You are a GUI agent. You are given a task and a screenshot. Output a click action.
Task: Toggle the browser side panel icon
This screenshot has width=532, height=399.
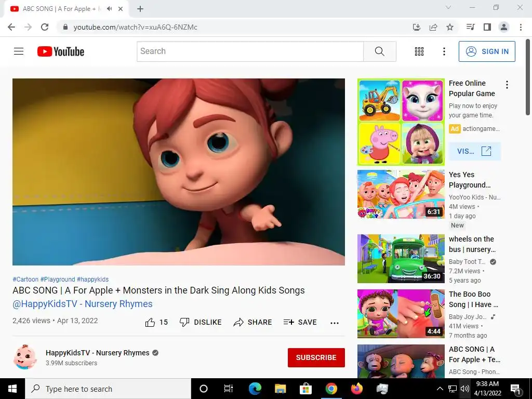(487, 27)
